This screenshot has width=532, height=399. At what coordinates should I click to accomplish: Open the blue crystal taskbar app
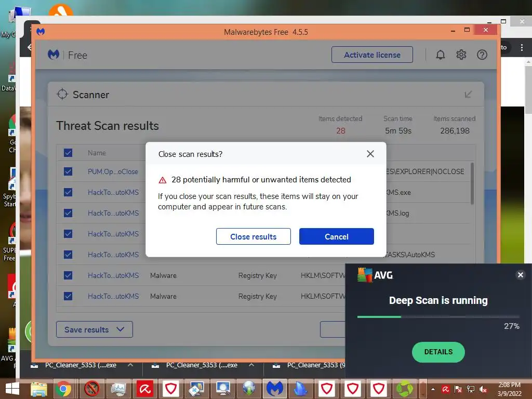[300, 389]
